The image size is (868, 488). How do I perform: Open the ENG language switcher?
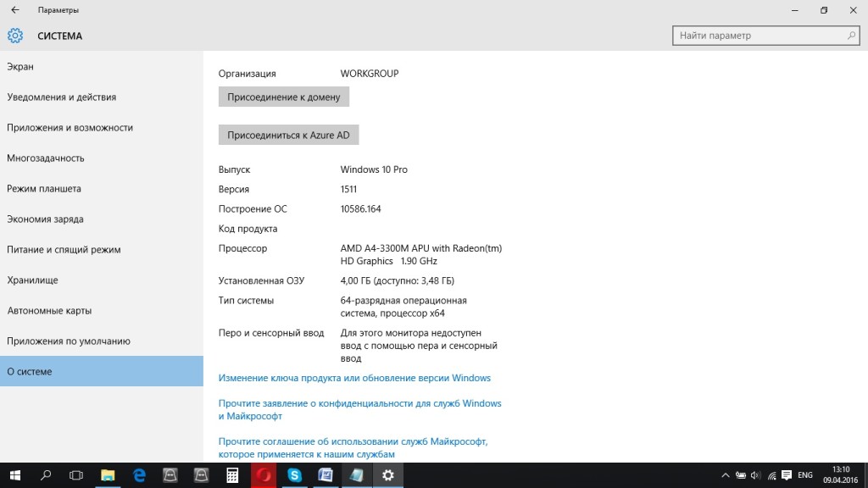pyautogui.click(x=806, y=475)
